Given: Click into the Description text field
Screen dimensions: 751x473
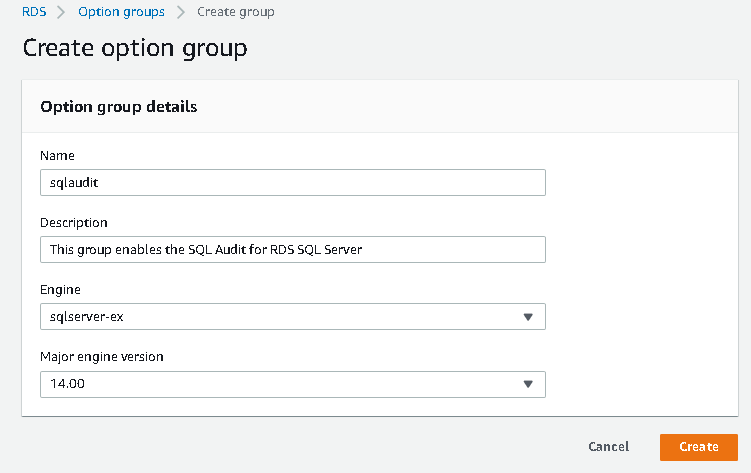Looking at the screenshot, I should (x=292, y=249).
